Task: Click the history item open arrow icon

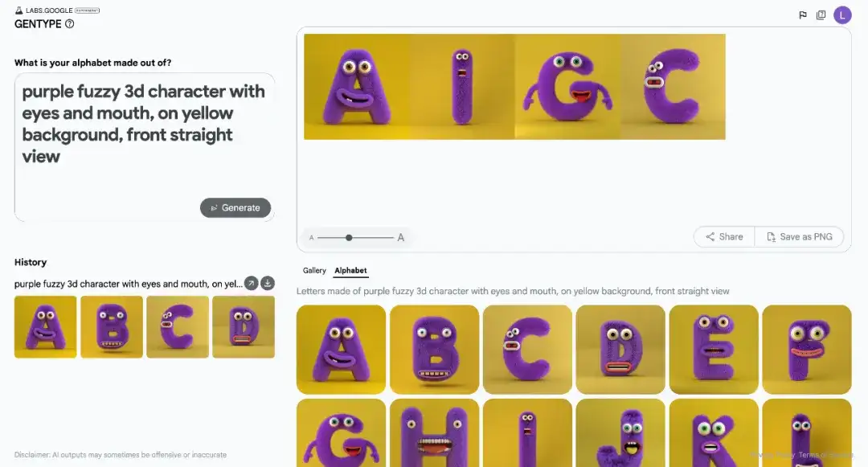Action: 252,283
